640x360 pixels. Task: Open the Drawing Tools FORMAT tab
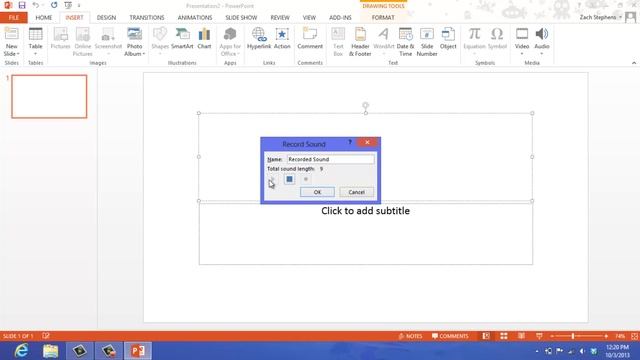pos(383,18)
